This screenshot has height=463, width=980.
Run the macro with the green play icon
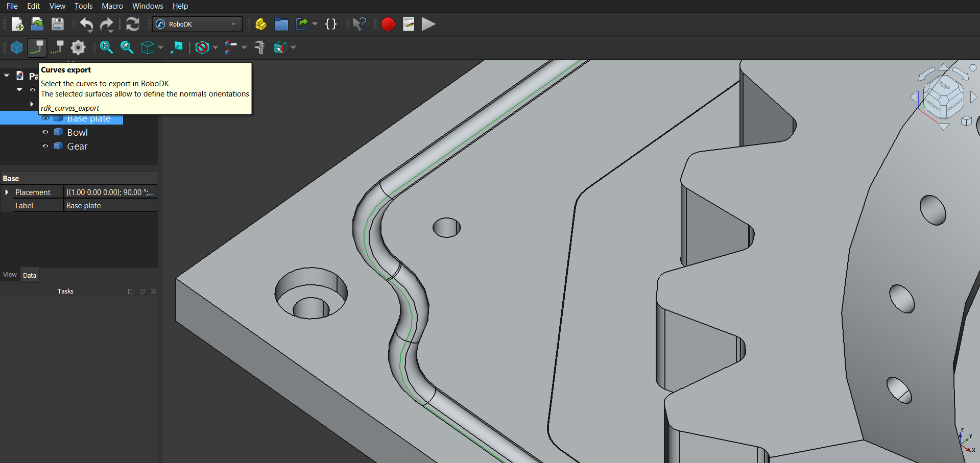(428, 24)
